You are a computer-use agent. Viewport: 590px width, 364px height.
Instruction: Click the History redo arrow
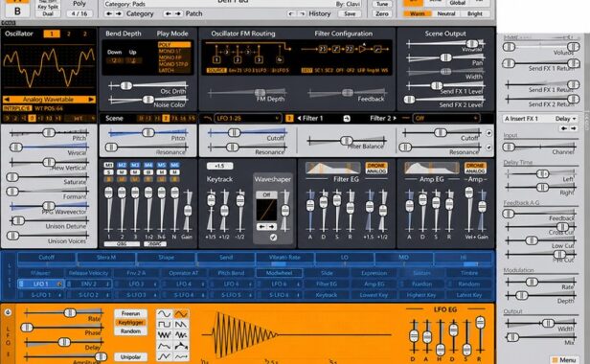click(302, 14)
